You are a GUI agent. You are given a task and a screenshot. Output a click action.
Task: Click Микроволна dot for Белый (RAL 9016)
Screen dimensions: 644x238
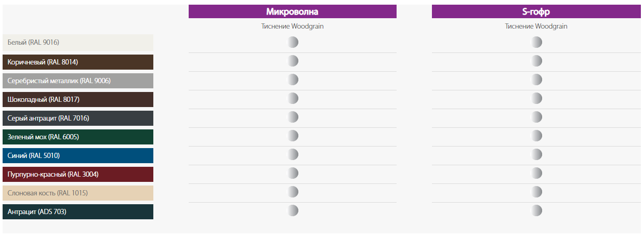293,42
